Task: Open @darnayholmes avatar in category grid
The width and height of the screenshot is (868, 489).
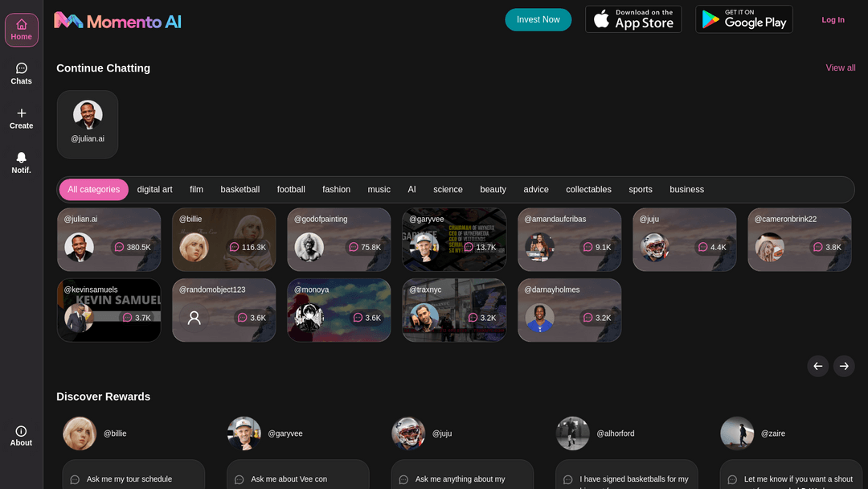Action: (x=539, y=318)
